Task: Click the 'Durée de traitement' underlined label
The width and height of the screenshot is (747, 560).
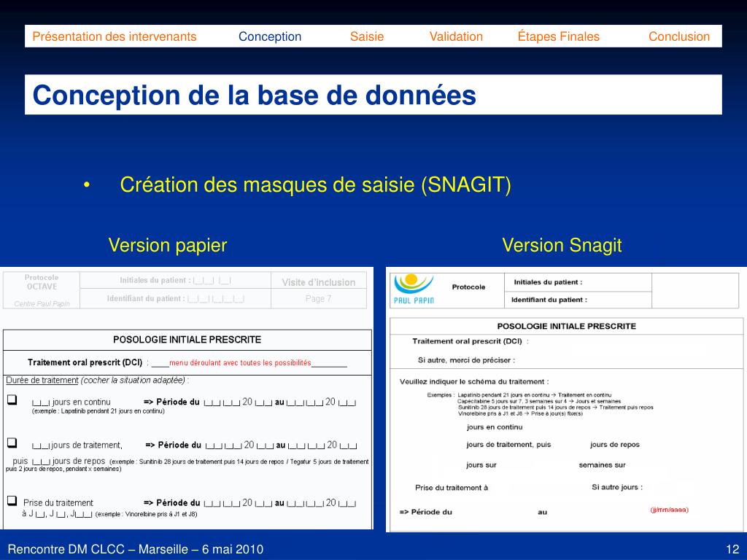Action: pos(42,381)
